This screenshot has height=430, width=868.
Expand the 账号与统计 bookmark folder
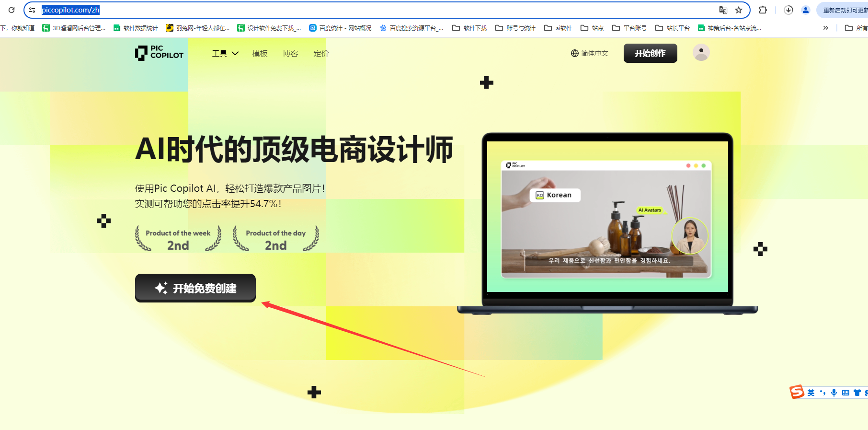[x=515, y=28]
